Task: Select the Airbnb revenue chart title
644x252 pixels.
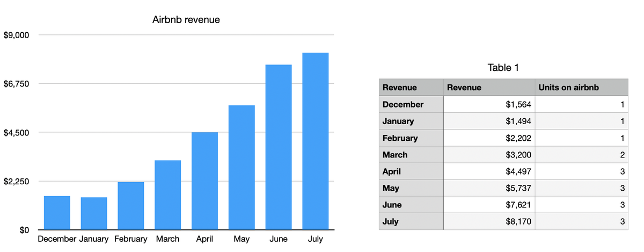Action: pyautogui.click(x=187, y=20)
